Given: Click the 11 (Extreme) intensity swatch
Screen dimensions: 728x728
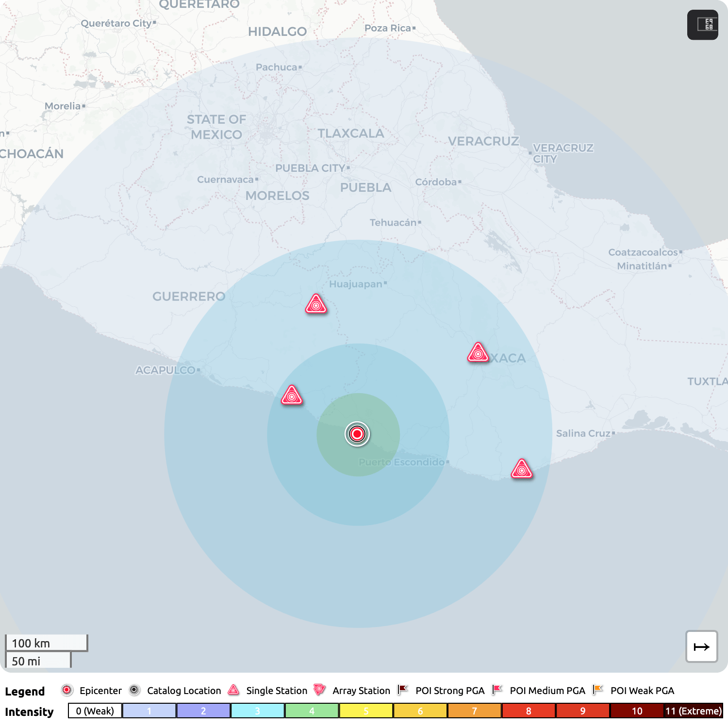Looking at the screenshot, I should (693, 711).
